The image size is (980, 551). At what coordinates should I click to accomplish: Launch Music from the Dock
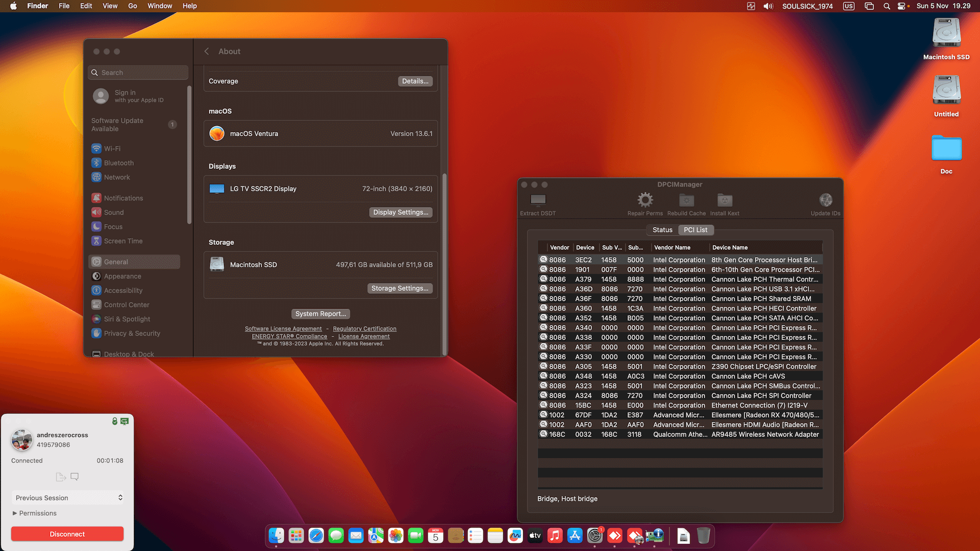pyautogui.click(x=554, y=536)
